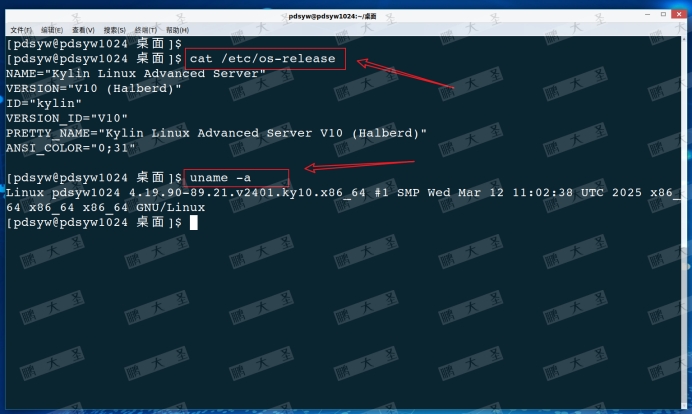
Task: Click the kernel version text 4.19.90-89.21.v2401.ky10.x86_64
Action: [x=247, y=193]
